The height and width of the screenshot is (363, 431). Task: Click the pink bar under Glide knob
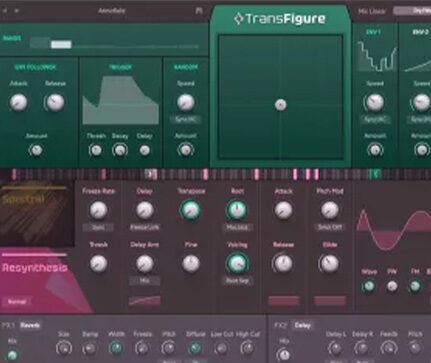tap(330, 301)
